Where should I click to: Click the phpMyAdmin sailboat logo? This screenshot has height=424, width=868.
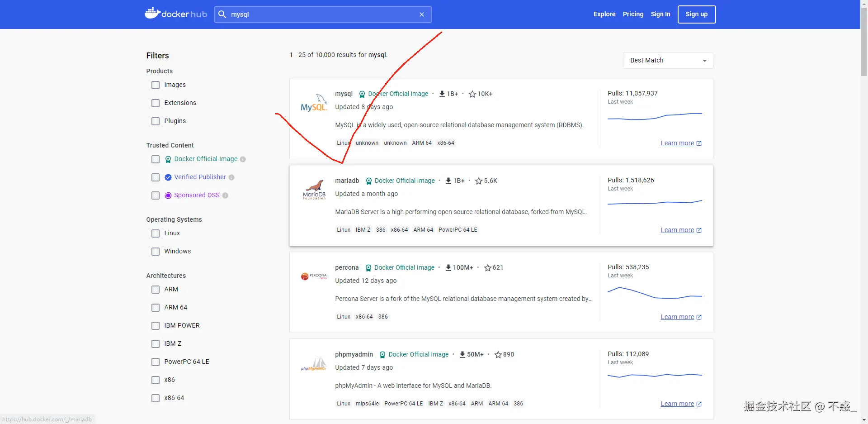[314, 363]
